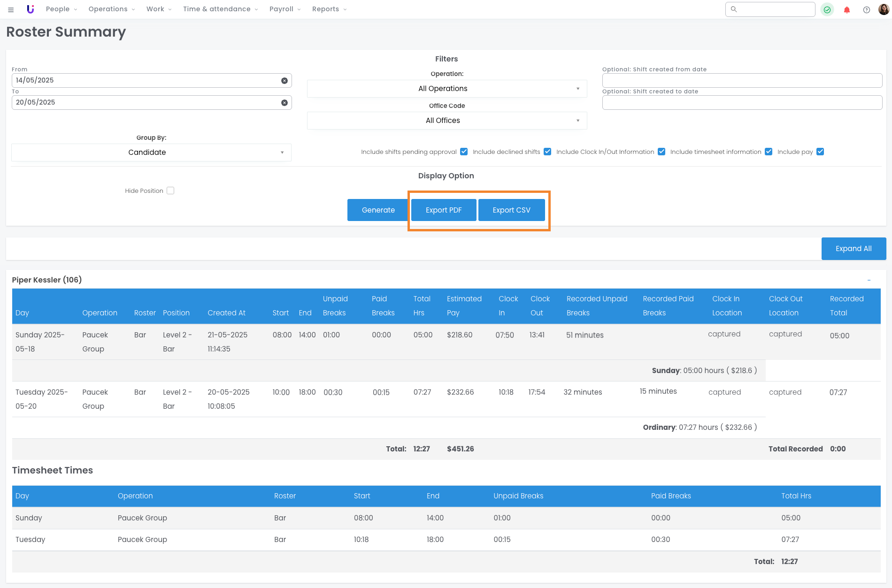Open the user profile avatar

pos(884,9)
